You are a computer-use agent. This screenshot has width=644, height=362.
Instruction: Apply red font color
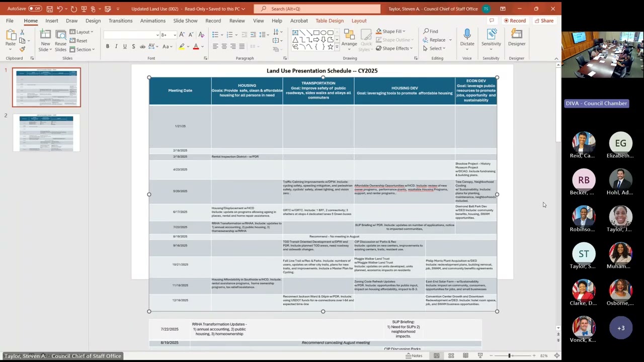coord(196,46)
